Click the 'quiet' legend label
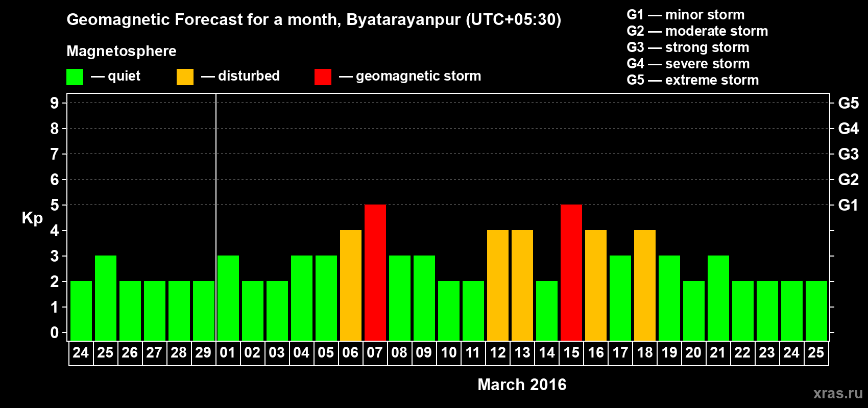The height and width of the screenshot is (408, 868). pyautogui.click(x=124, y=76)
